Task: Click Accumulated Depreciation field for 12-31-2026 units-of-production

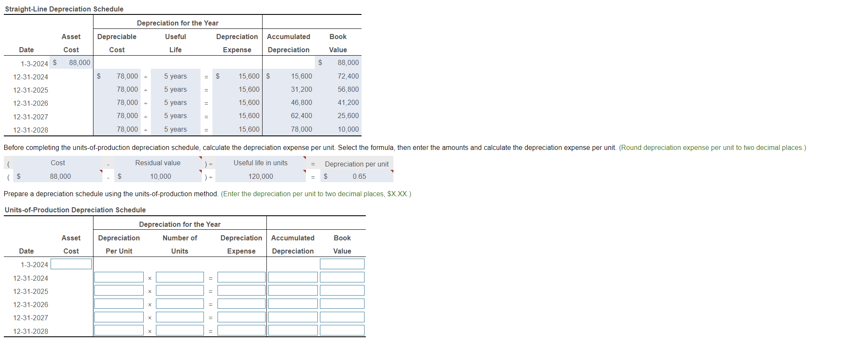Action: pyautogui.click(x=293, y=304)
